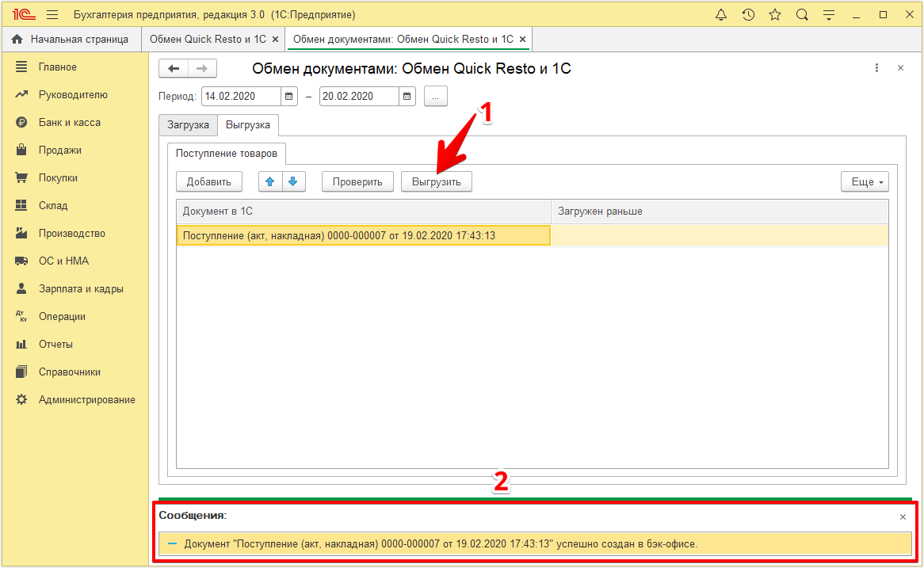The height and width of the screenshot is (568, 924).
Task: Switch to the Начальная страница tab
Action: 71,40
